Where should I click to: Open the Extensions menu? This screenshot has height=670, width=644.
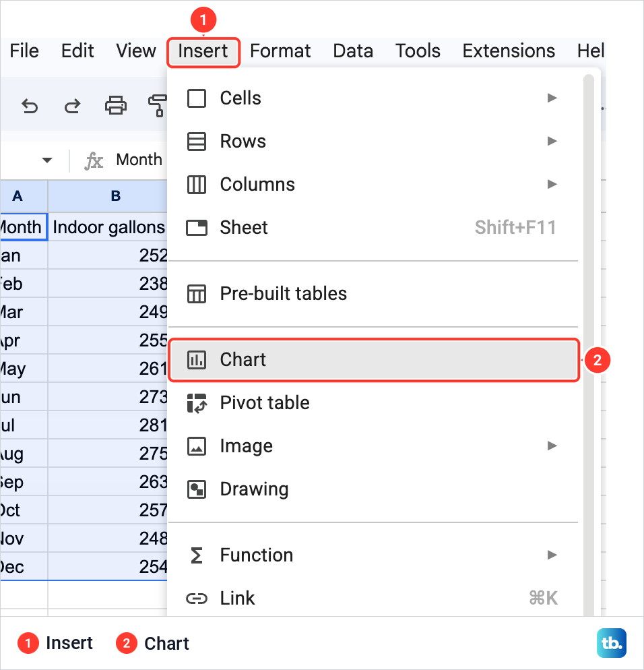point(509,51)
